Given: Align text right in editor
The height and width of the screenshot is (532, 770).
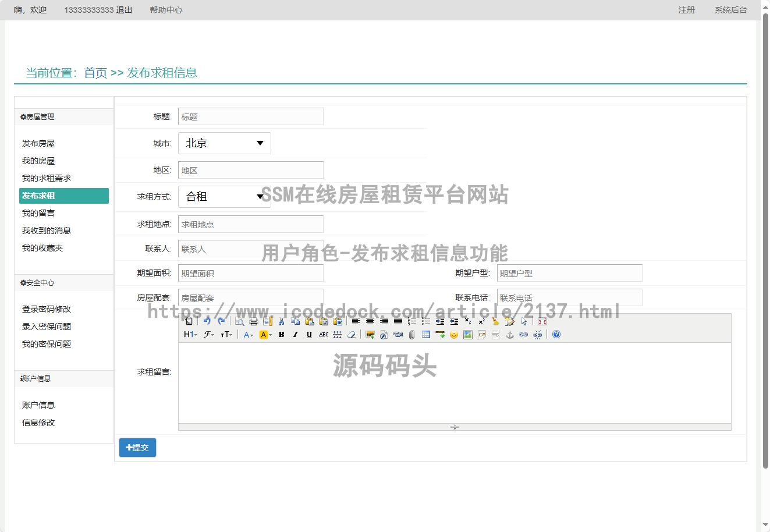Looking at the screenshot, I should point(384,321).
